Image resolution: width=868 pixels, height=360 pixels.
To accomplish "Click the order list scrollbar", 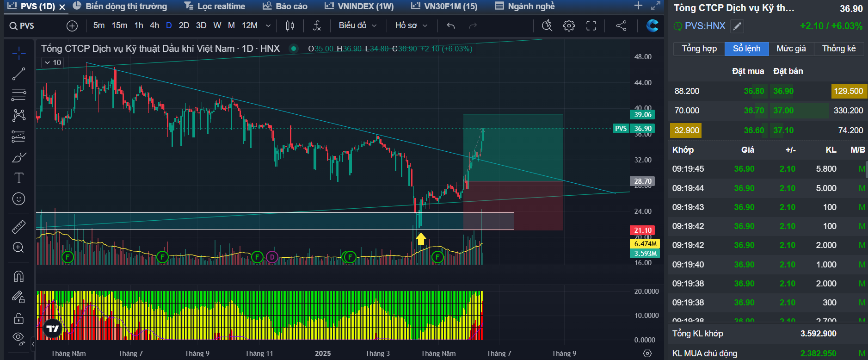I will pyautogui.click(x=866, y=169).
